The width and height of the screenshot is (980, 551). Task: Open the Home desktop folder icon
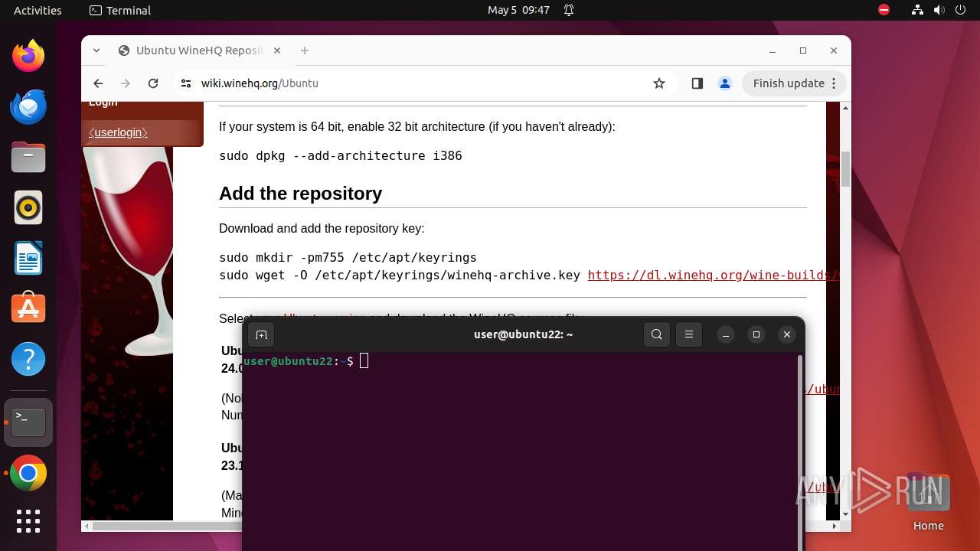[928, 502]
